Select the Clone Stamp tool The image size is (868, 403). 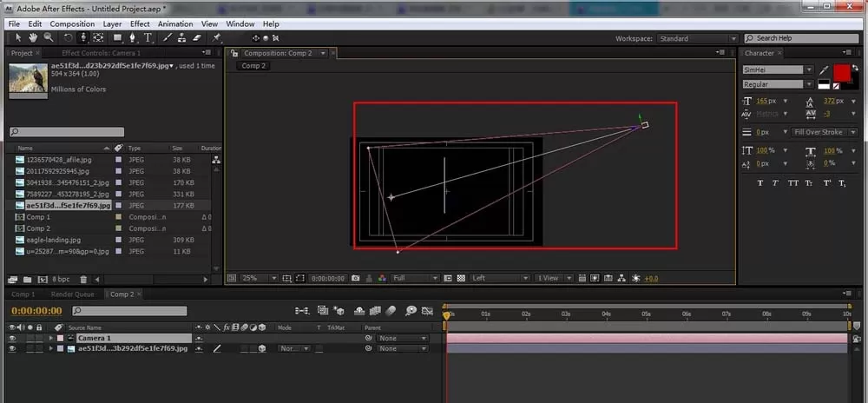182,37
